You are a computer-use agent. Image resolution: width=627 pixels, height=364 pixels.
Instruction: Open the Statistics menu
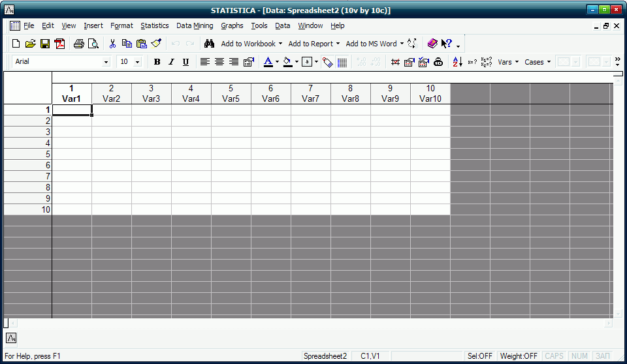[154, 25]
